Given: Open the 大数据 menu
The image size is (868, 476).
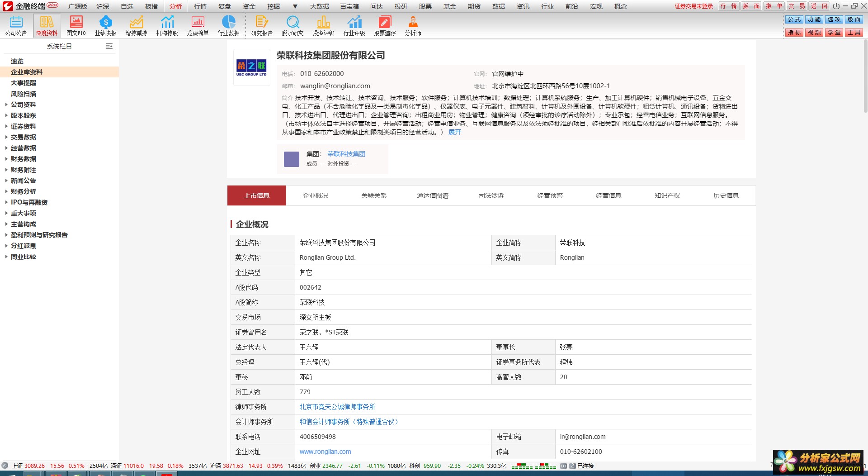Looking at the screenshot, I should tap(320, 6).
